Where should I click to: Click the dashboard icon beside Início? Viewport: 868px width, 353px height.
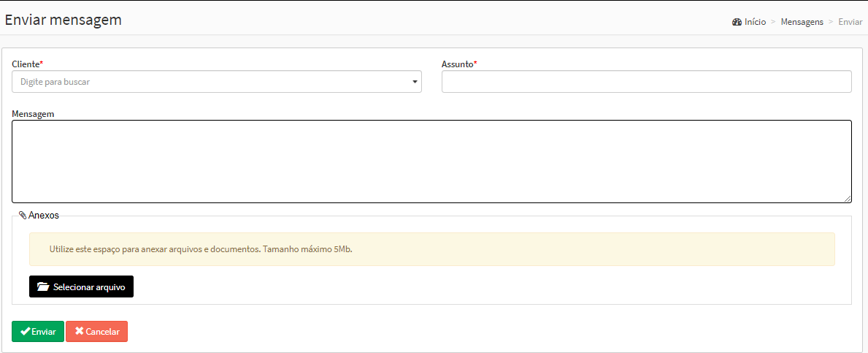(x=737, y=22)
